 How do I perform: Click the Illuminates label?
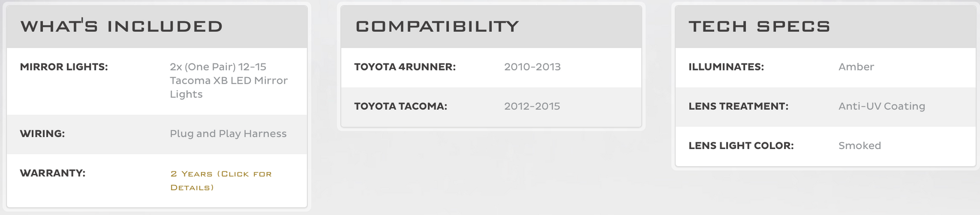point(726,67)
